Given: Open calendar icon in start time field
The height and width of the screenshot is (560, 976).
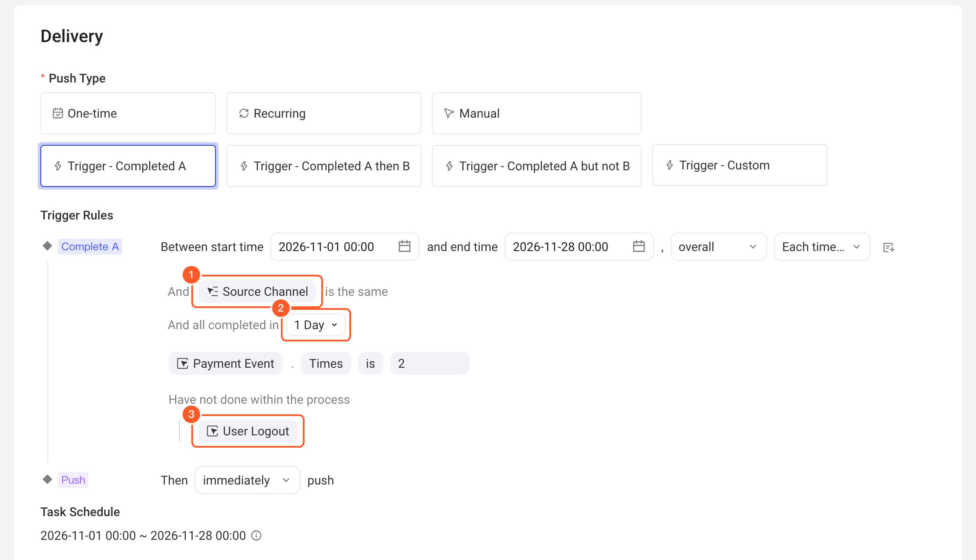Looking at the screenshot, I should pyautogui.click(x=404, y=247).
